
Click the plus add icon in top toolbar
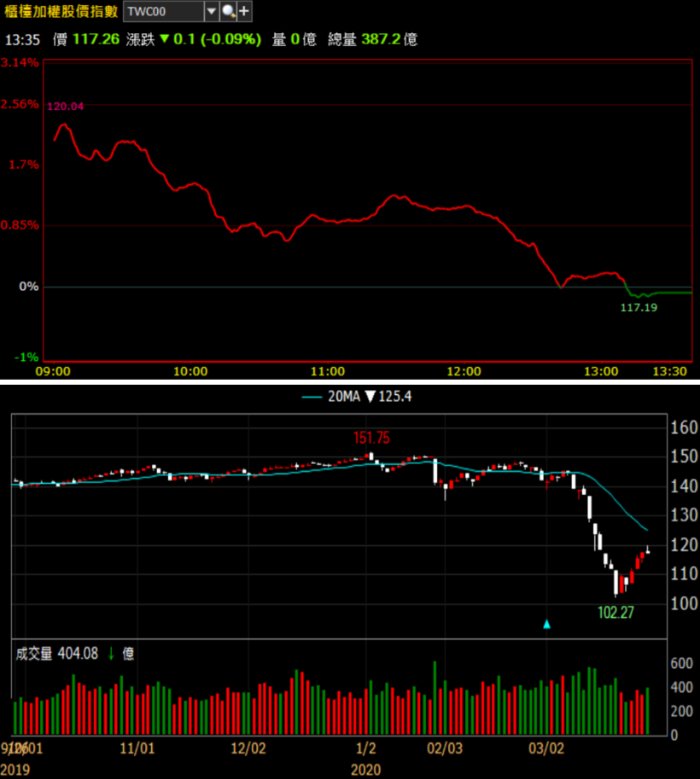coord(244,11)
